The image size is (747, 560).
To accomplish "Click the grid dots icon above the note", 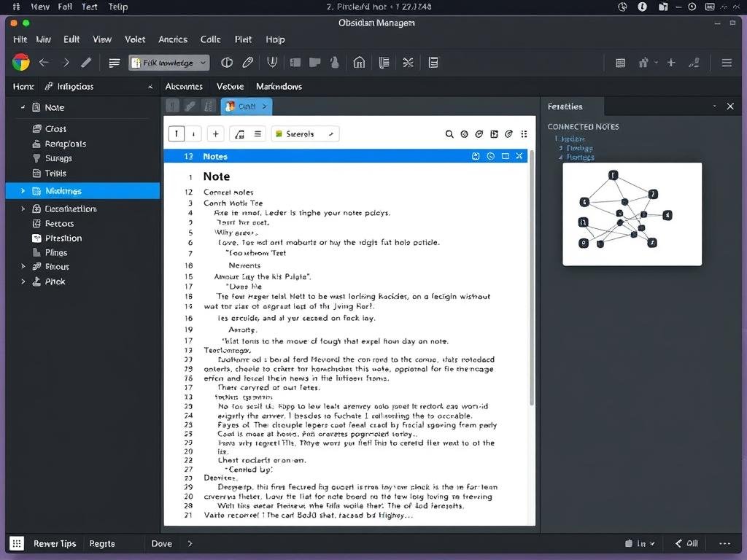I will tap(523, 134).
